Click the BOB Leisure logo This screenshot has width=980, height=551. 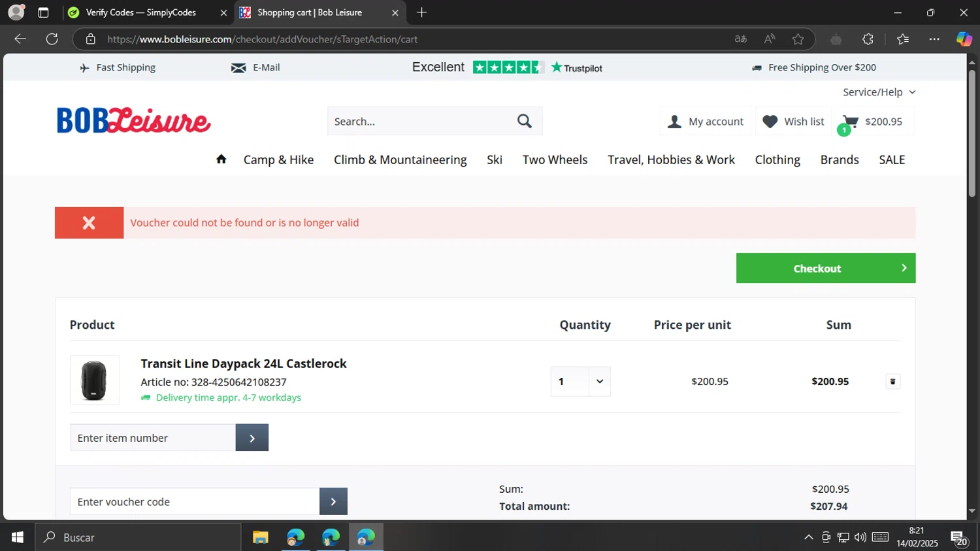click(134, 120)
